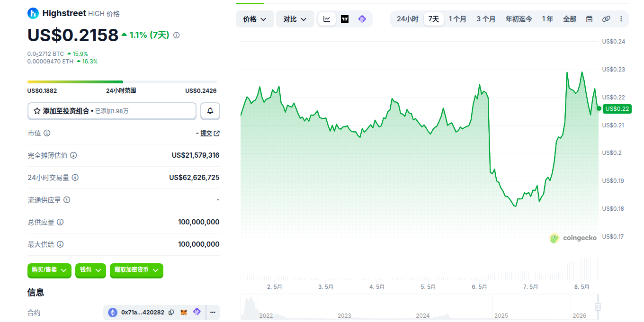Screen dimensions: 644x322
Task: Click the 2022 section of the timeline navigator
Action: coord(266,315)
